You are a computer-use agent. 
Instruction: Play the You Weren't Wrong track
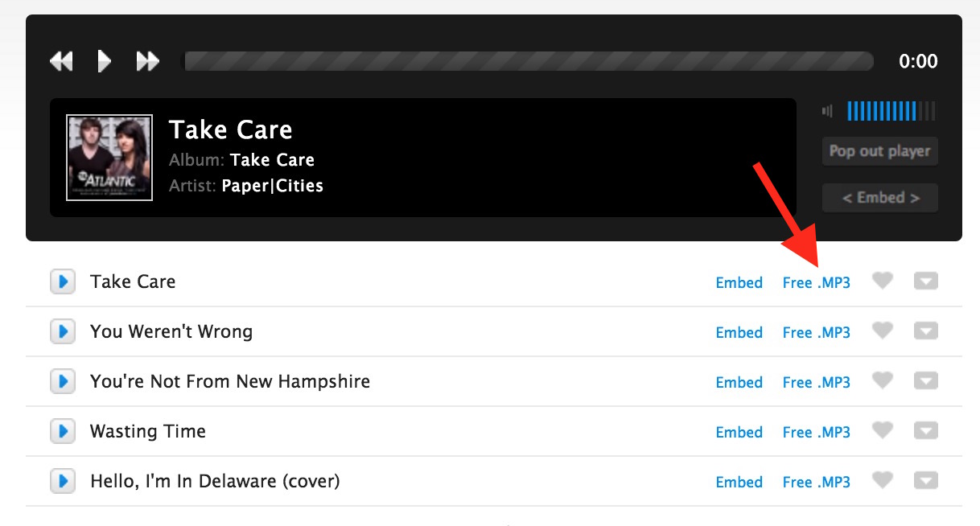(x=62, y=332)
